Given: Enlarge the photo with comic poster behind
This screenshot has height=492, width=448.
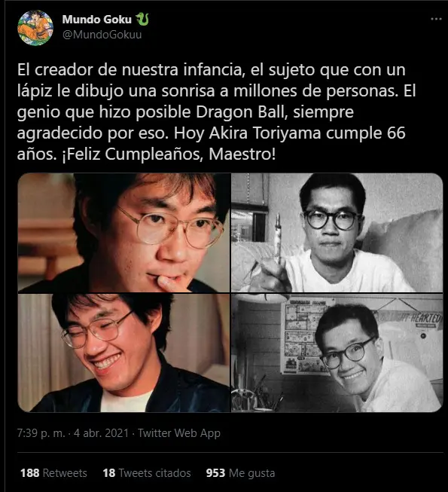Looking at the screenshot, I should pos(337,353).
